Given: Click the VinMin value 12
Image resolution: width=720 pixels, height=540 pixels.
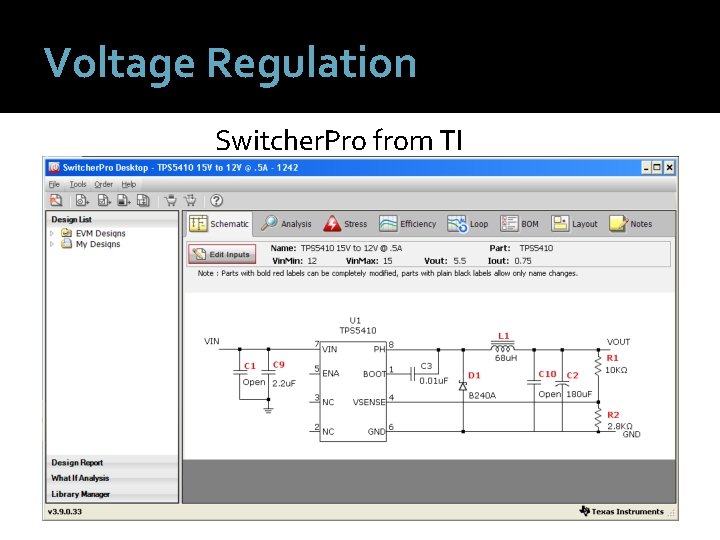Looking at the screenshot, I should click(x=312, y=261).
